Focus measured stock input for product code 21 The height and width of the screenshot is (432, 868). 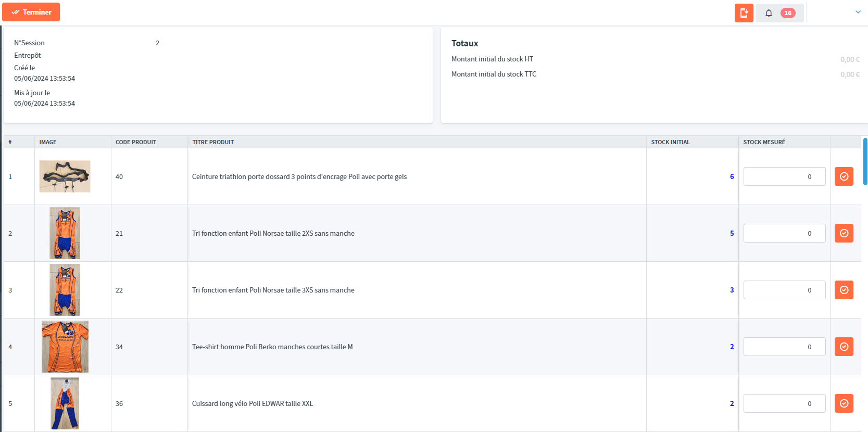784,233
